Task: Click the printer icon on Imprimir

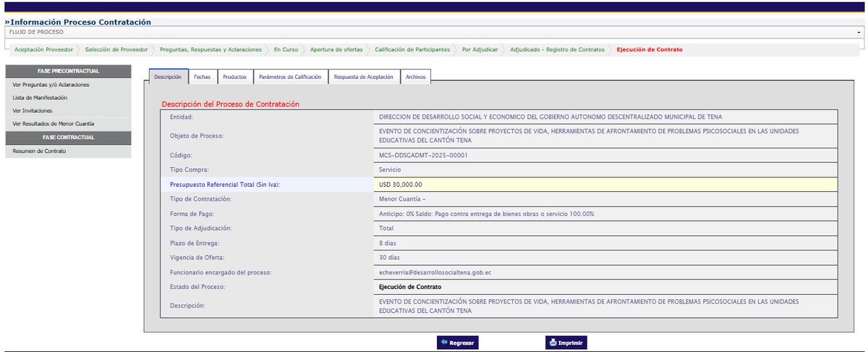Action: 552,343
